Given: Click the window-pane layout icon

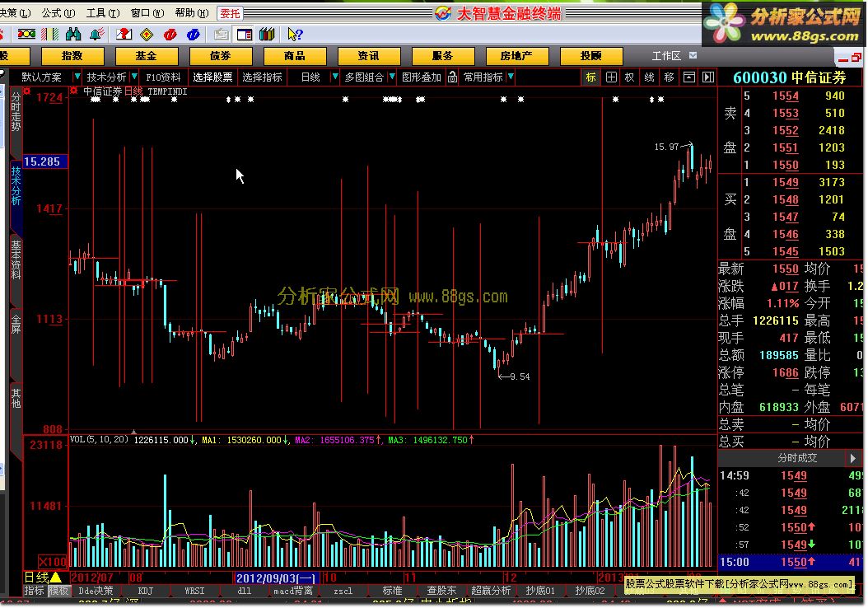Looking at the screenshot, I should pyautogui.click(x=688, y=77).
